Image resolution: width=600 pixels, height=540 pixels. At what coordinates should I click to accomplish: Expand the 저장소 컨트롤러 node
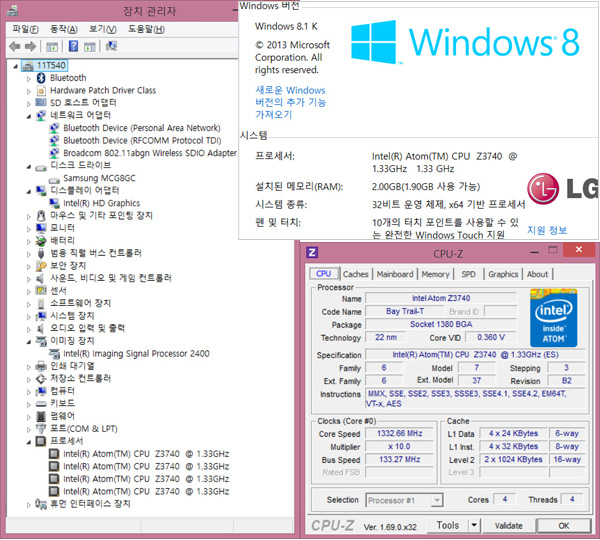(29, 380)
